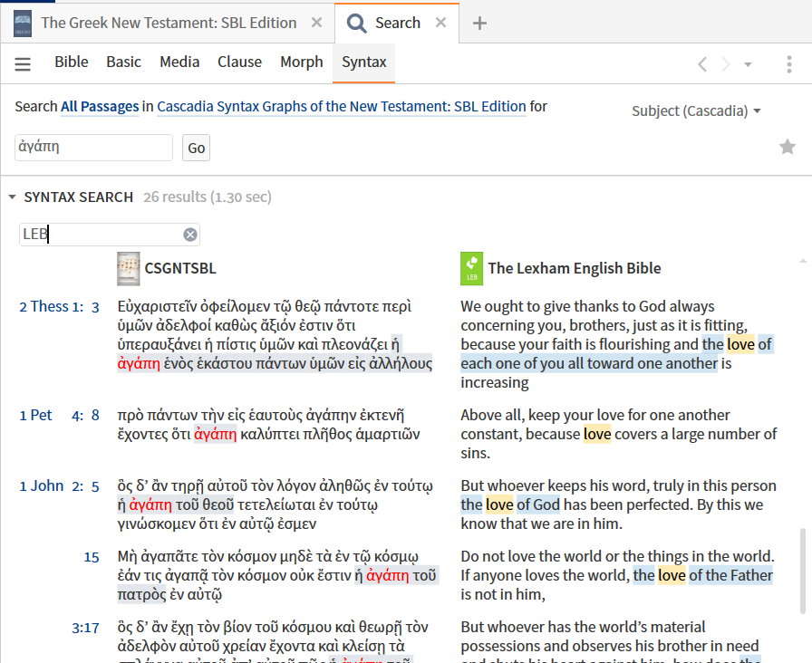Switch to the Bible search type

click(72, 62)
